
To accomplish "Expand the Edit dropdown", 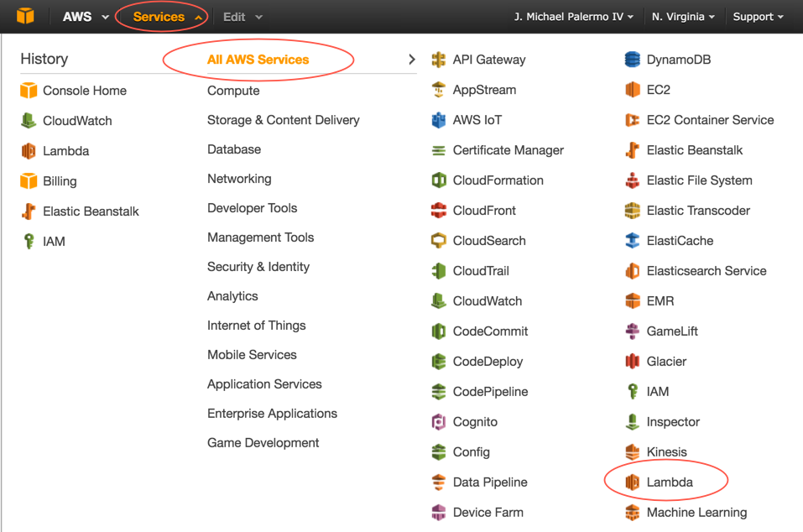I will pos(242,17).
